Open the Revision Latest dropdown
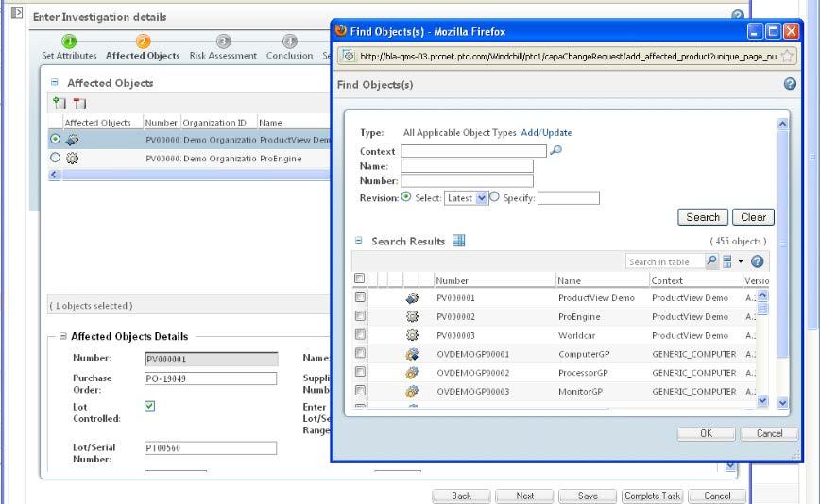820x504 pixels. pyautogui.click(x=466, y=198)
